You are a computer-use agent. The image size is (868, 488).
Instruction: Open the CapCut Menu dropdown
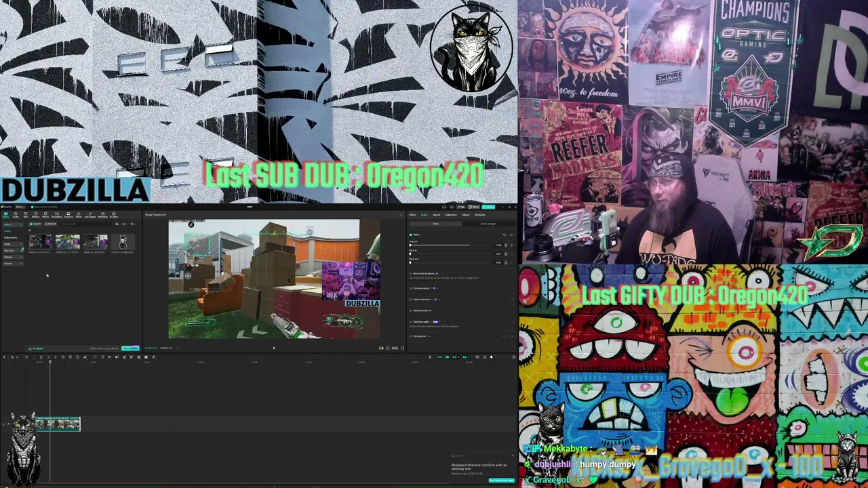coord(20,207)
